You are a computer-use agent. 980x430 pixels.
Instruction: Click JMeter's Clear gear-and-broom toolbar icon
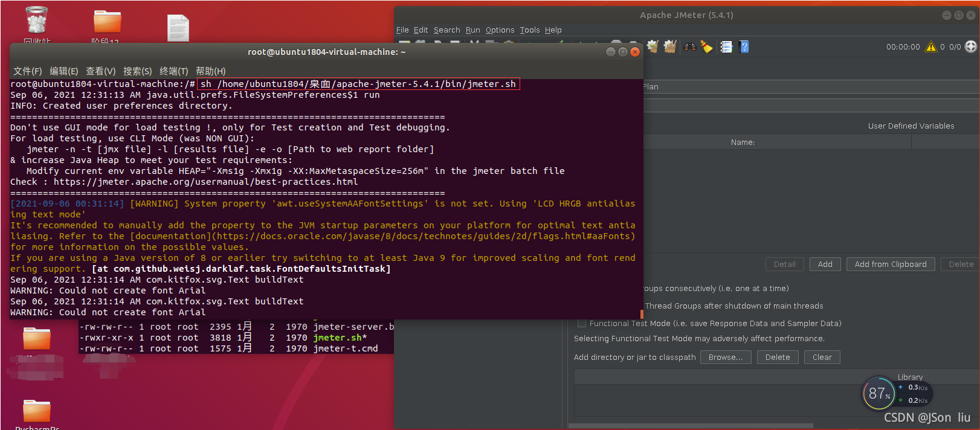tap(653, 47)
